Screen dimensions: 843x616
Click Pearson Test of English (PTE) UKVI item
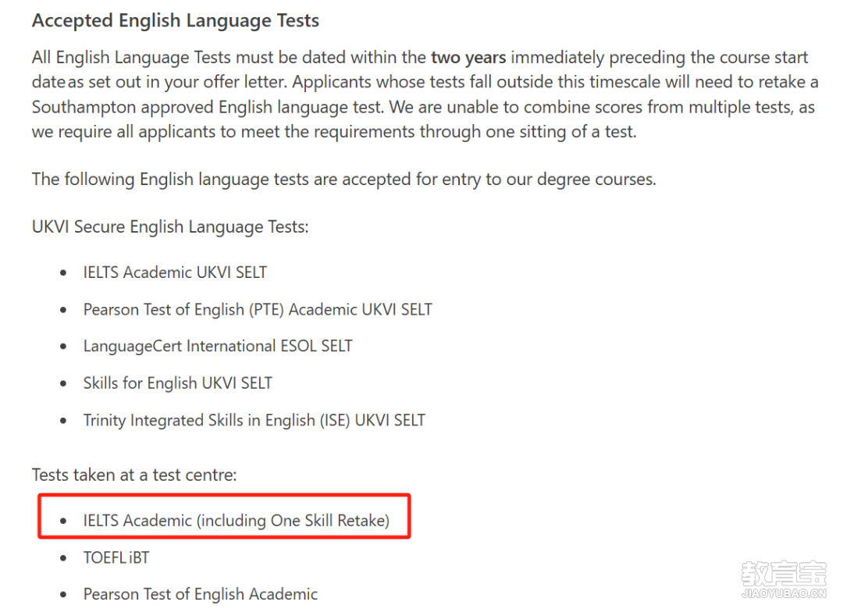point(258,310)
